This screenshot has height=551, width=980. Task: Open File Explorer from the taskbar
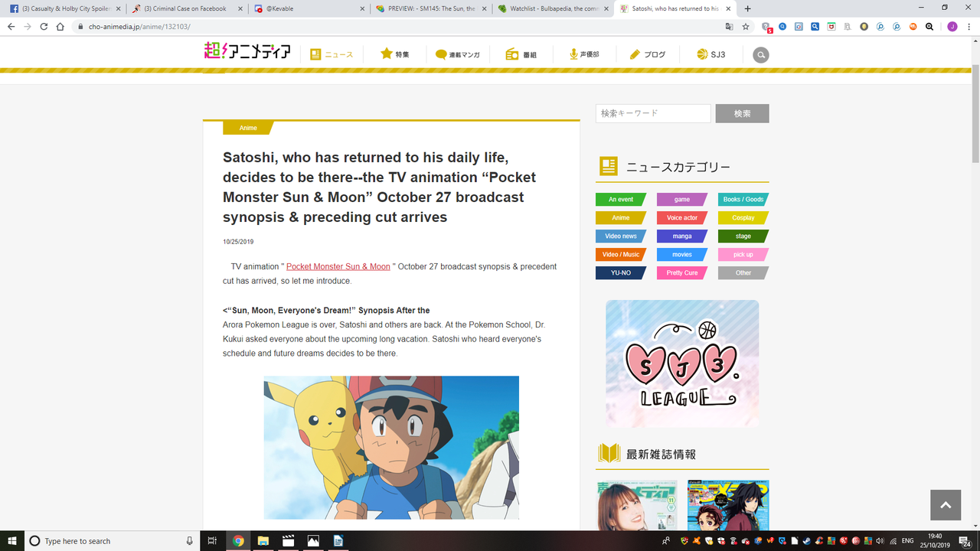point(263,541)
